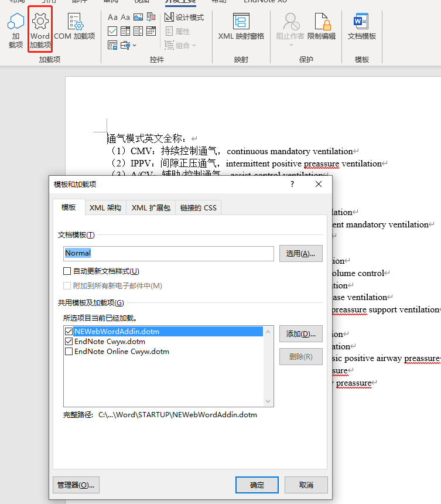Insert a repeating section content control
Screen dimensions: 441x504
click(112, 45)
